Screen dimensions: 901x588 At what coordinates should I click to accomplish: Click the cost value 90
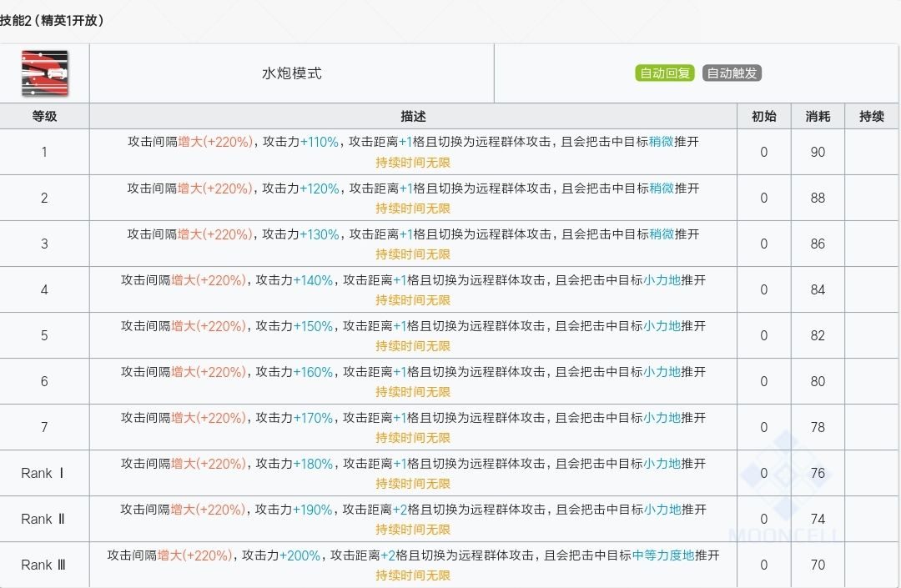[818, 152]
